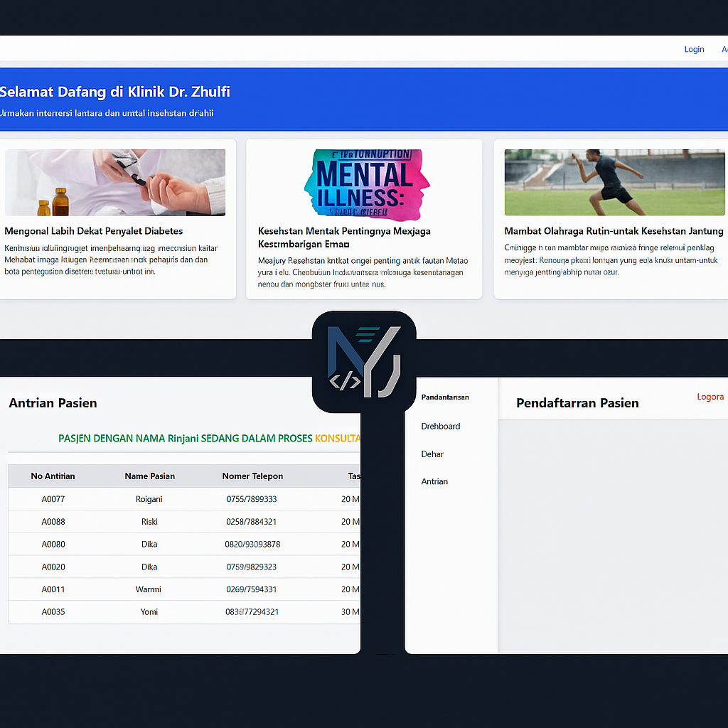Select queue row A0088 Riski
Screen dimensions: 728x728
pyautogui.click(x=184, y=522)
